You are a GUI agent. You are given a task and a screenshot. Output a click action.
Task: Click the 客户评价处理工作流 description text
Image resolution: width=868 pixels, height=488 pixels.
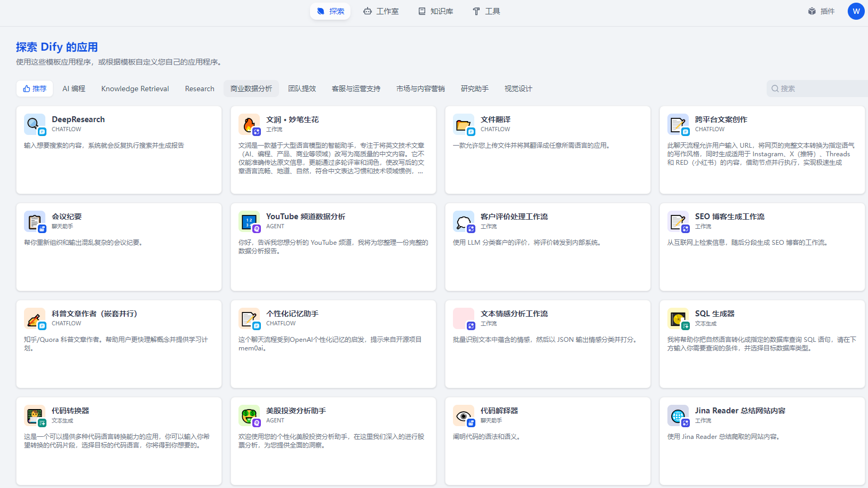[528, 243]
